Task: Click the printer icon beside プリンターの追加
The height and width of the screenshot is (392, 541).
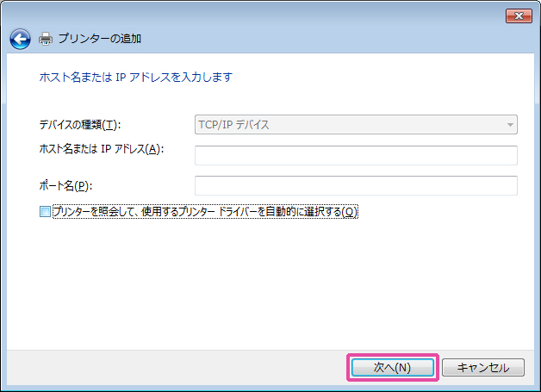Action: tap(46, 39)
